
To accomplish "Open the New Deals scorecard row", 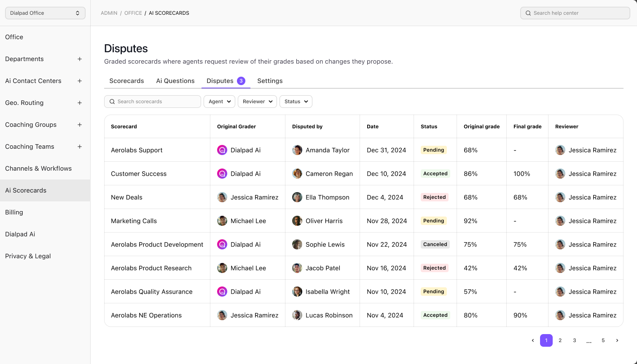I will (364, 197).
